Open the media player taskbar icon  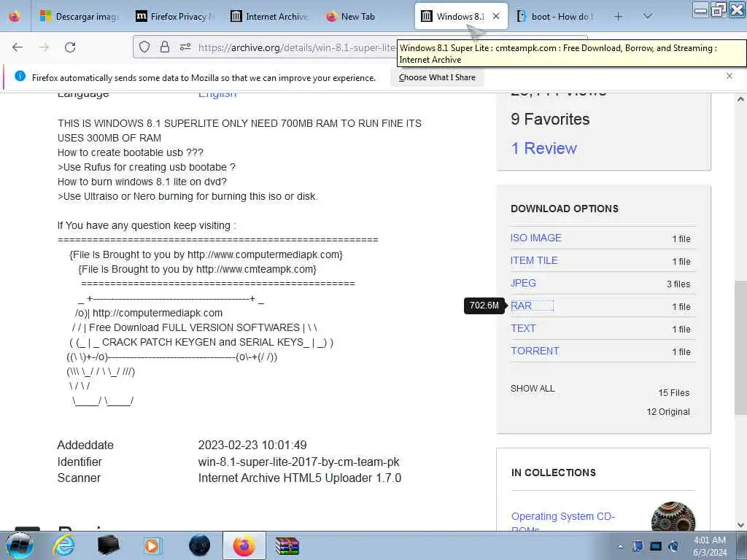click(x=152, y=545)
